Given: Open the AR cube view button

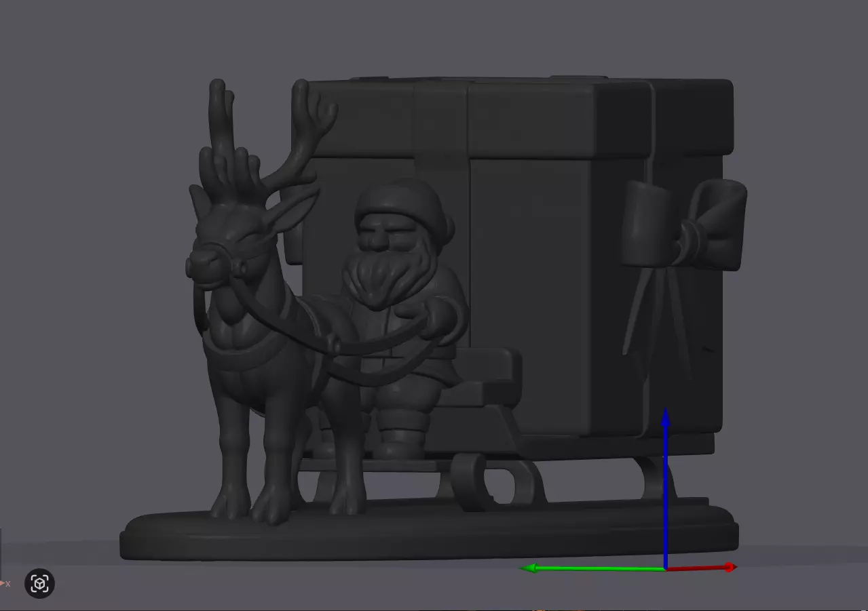Looking at the screenshot, I should click(39, 583).
